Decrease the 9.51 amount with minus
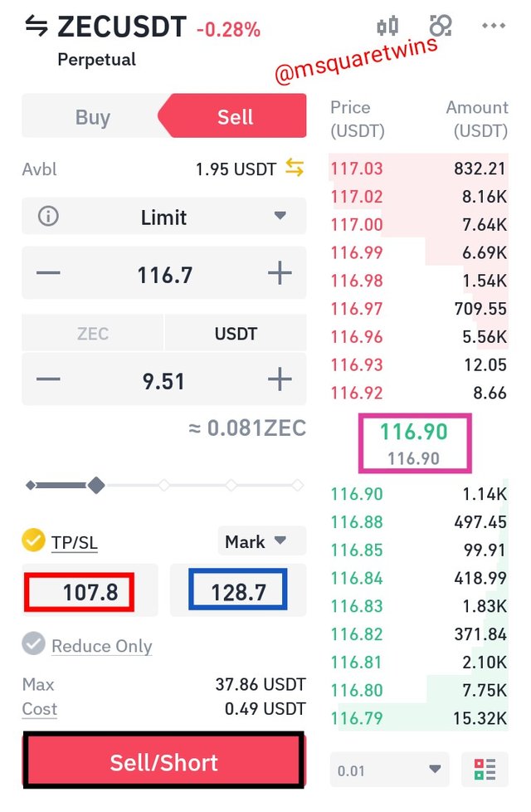This screenshot has height=812, width=531. [x=48, y=379]
